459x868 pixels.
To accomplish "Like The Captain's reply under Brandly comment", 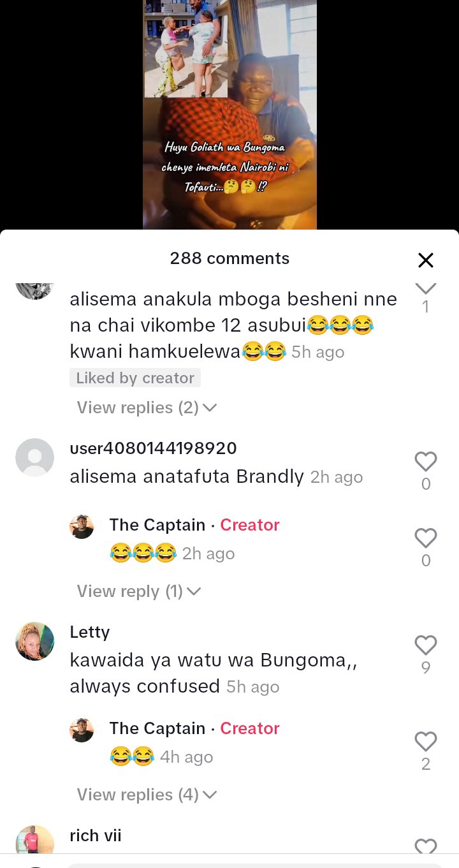I will point(426,538).
